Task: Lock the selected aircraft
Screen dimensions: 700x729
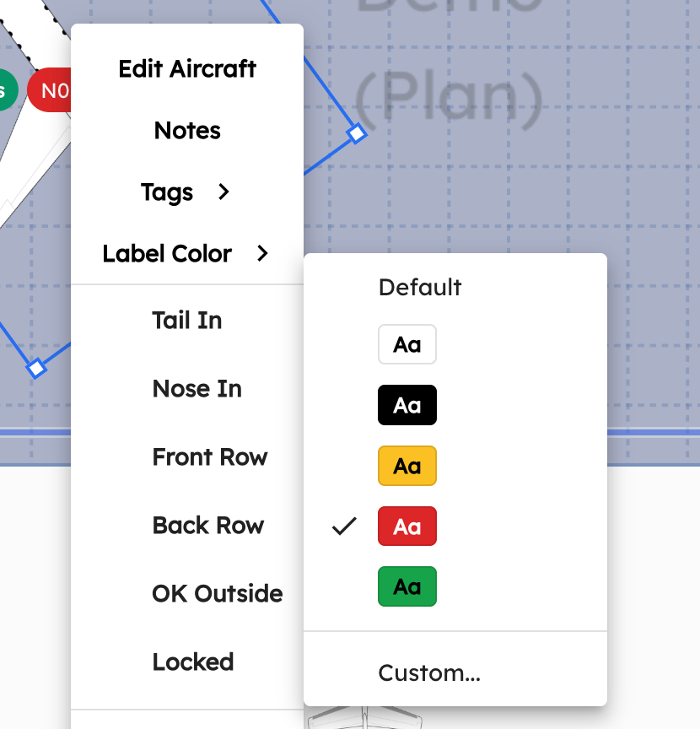Action: [x=192, y=661]
